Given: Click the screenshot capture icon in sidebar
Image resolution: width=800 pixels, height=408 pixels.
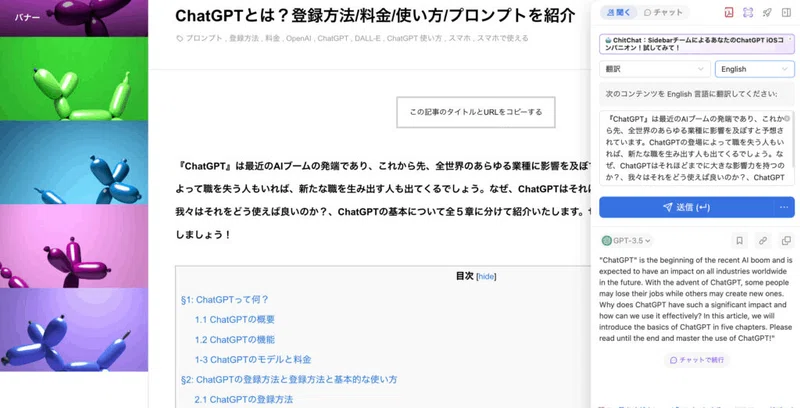Looking at the screenshot, I should (747, 13).
